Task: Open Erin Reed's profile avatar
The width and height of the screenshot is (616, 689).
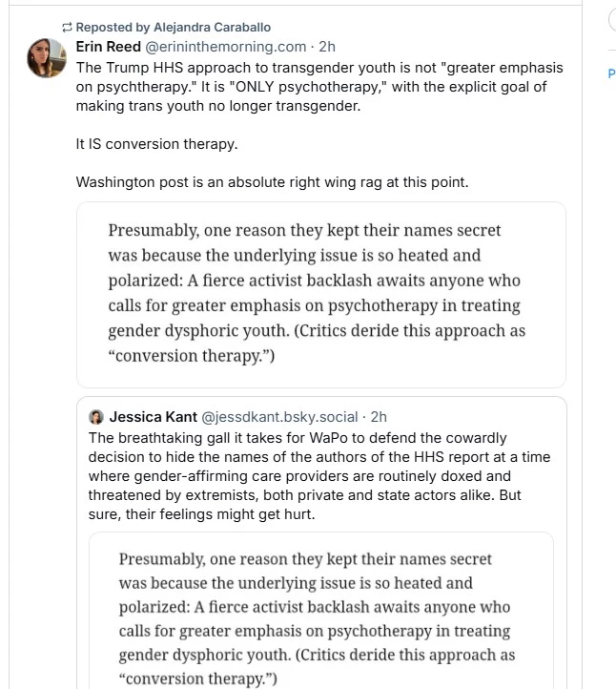Action: pyautogui.click(x=46, y=58)
